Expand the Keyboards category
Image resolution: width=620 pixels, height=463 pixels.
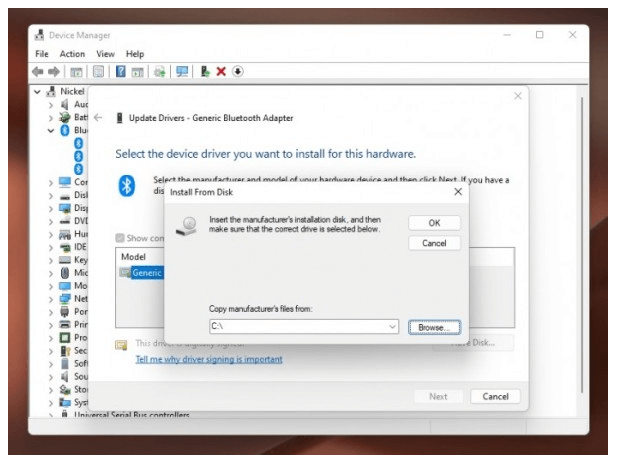(x=51, y=261)
